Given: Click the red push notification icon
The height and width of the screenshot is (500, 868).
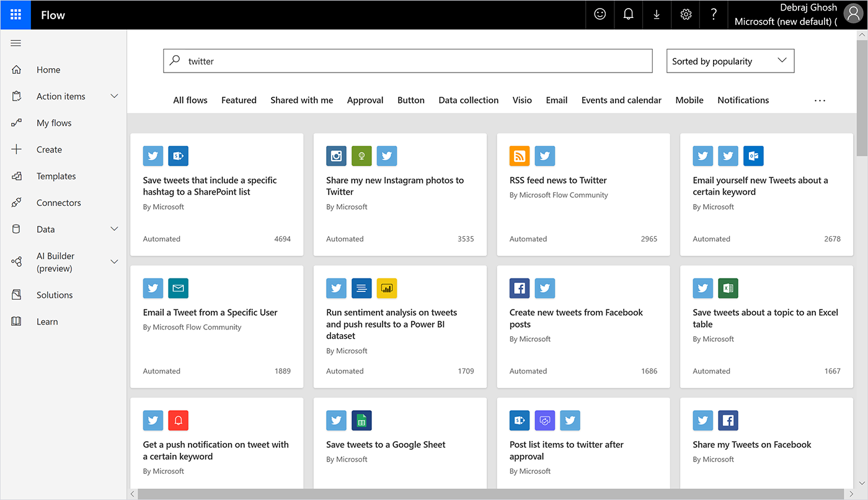Looking at the screenshot, I should point(178,420).
